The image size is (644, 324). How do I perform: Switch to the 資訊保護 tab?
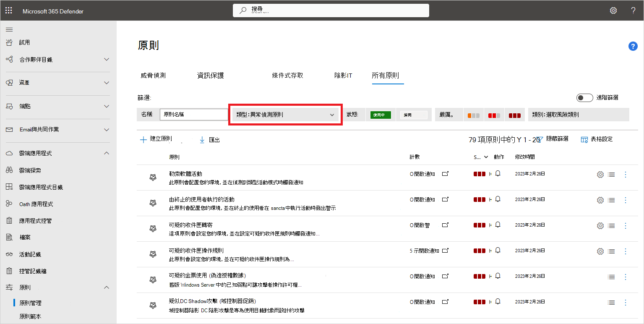click(x=211, y=76)
